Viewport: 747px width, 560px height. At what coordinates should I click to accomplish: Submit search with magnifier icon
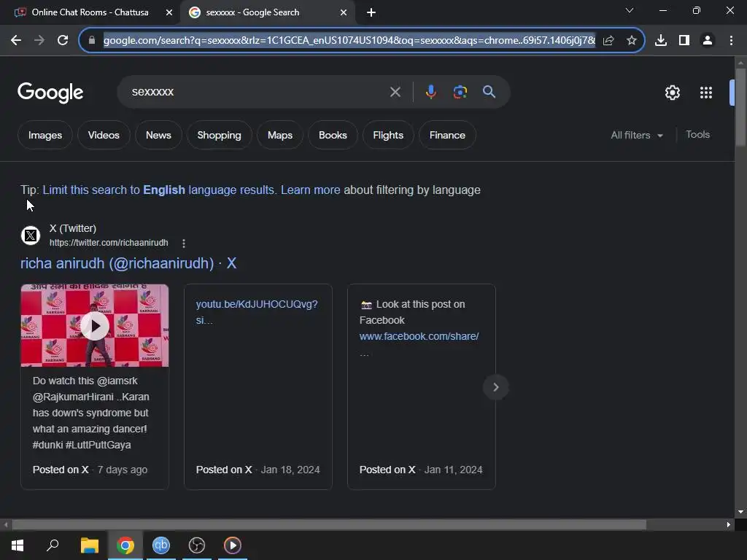tap(489, 91)
